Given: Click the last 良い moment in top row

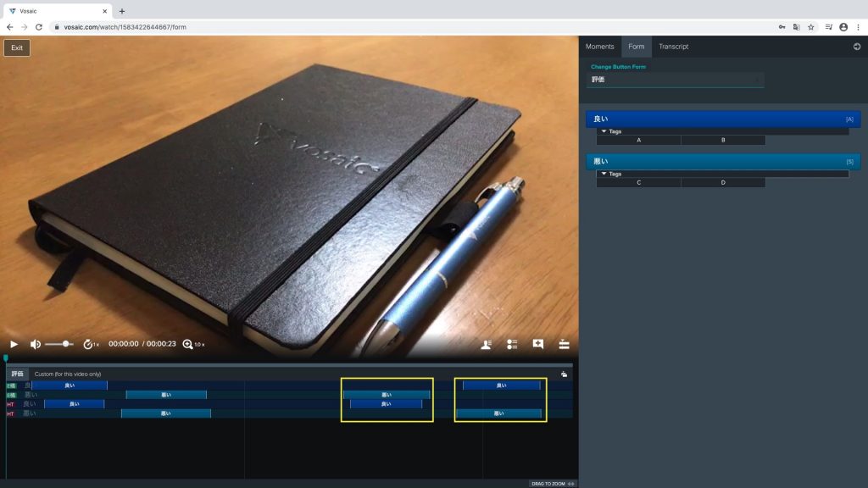Looking at the screenshot, I should click(501, 385).
